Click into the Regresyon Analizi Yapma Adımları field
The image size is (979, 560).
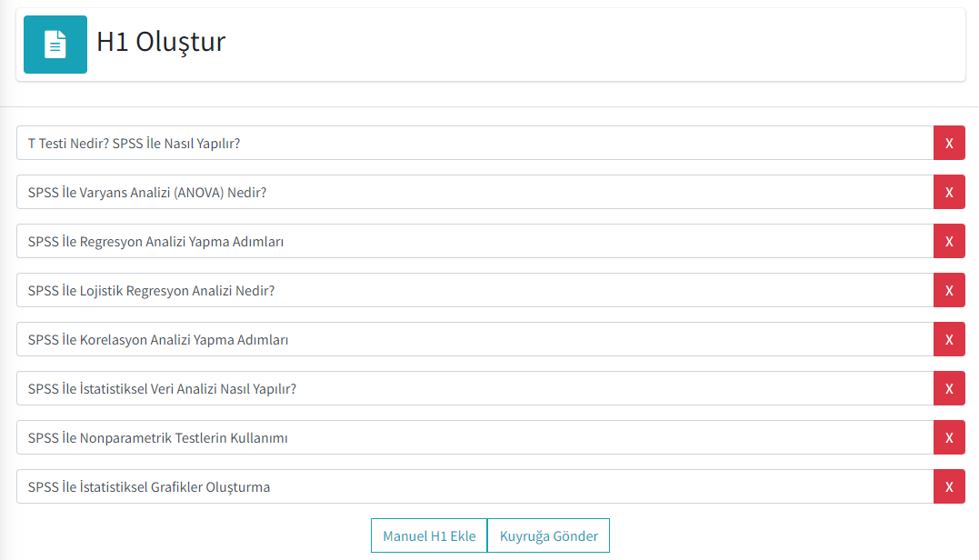point(475,241)
